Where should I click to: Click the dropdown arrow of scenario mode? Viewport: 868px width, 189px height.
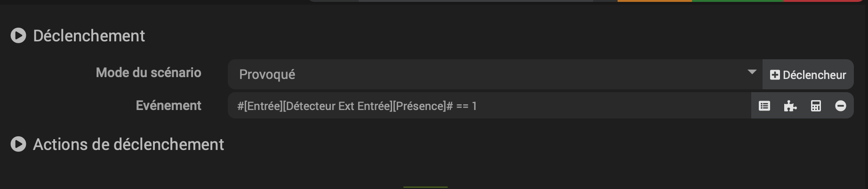(752, 72)
